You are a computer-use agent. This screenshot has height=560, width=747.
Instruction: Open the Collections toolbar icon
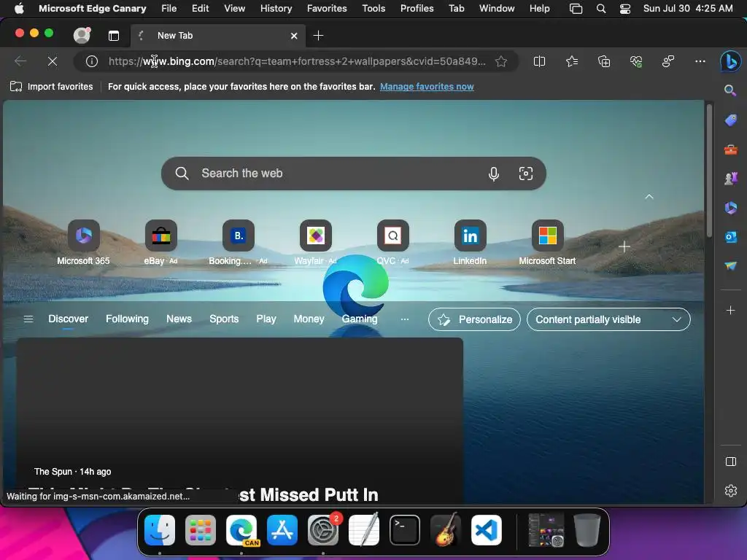[x=603, y=61]
